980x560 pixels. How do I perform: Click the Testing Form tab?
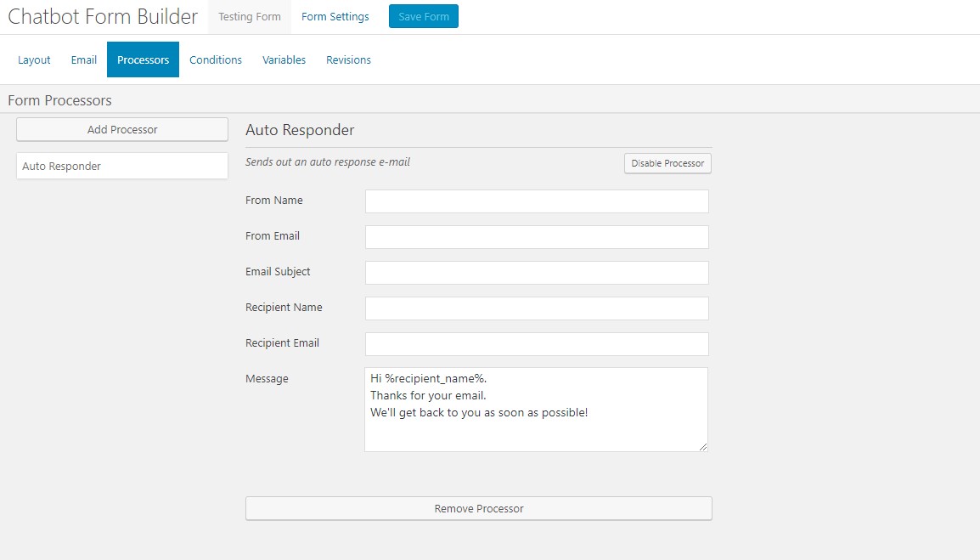click(x=250, y=17)
